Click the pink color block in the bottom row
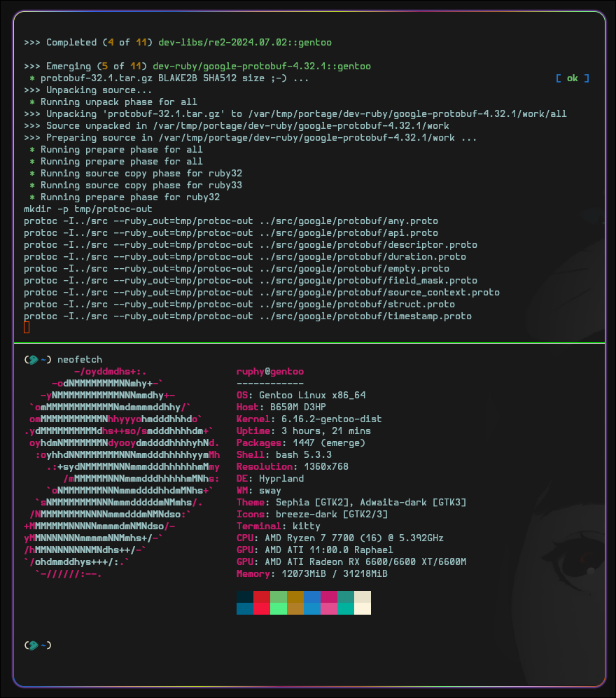The width and height of the screenshot is (616, 698). point(329,608)
